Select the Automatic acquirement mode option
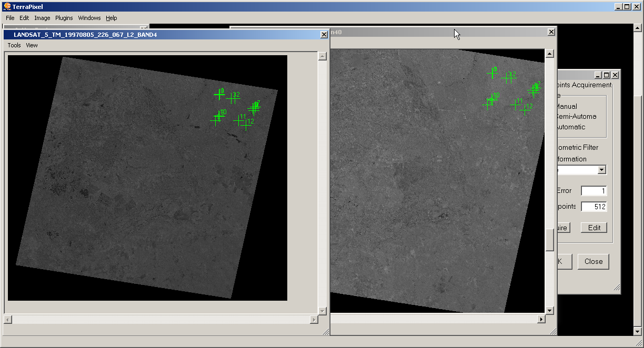Image resolution: width=644 pixels, height=348 pixels. click(570, 127)
